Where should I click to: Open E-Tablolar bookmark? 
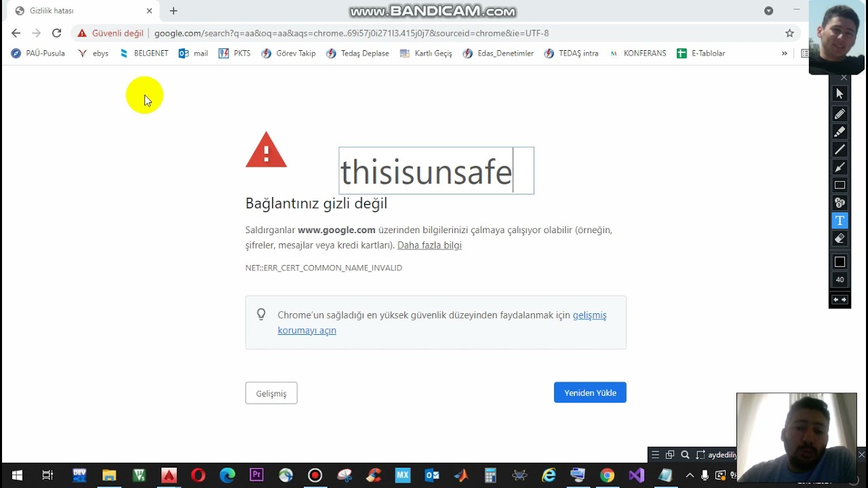pyautogui.click(x=701, y=54)
